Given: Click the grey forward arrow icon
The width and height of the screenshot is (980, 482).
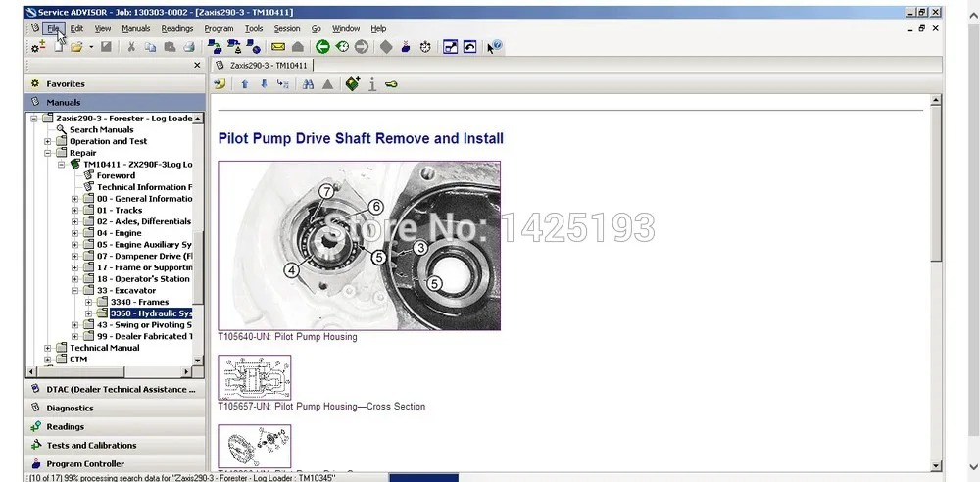Looking at the screenshot, I should (x=362, y=47).
